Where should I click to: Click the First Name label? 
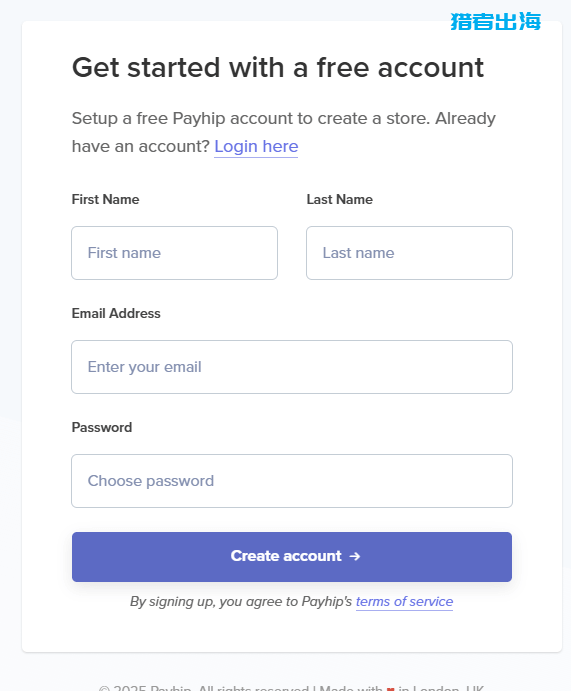[x=105, y=199]
